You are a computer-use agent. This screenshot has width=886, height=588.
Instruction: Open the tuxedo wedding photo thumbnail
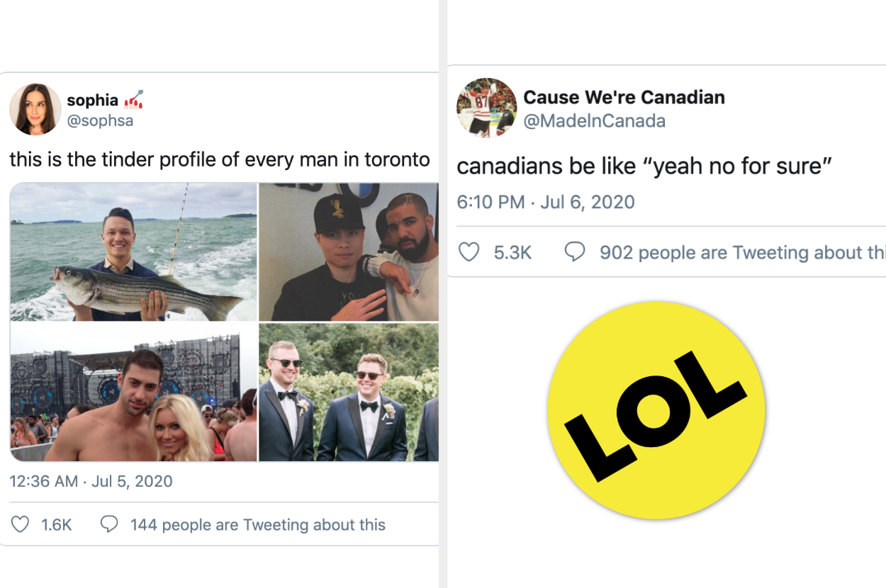pos(349,392)
